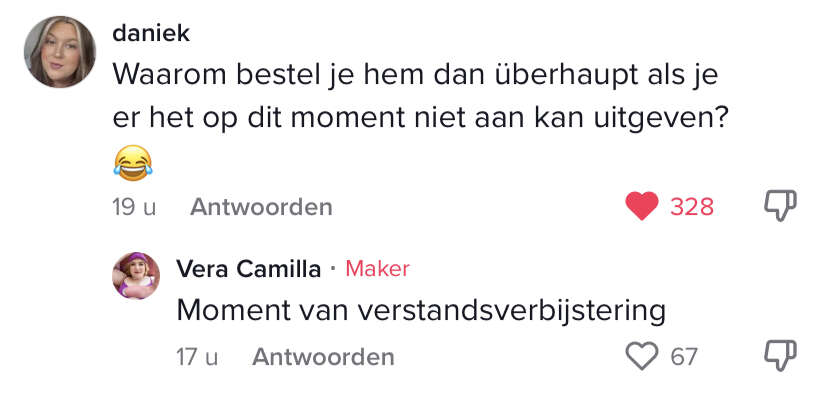Dislike daniek's comment with thumbs-down icon
828x406 pixels.
(x=780, y=205)
